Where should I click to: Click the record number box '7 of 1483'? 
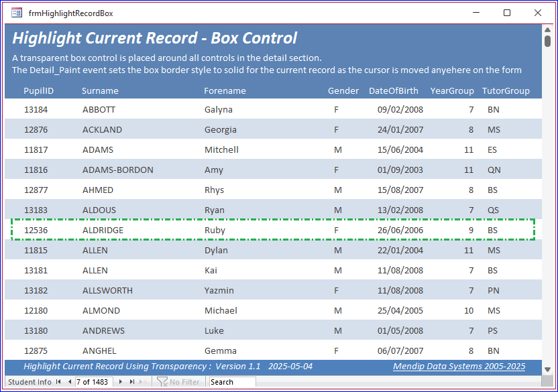(94, 382)
